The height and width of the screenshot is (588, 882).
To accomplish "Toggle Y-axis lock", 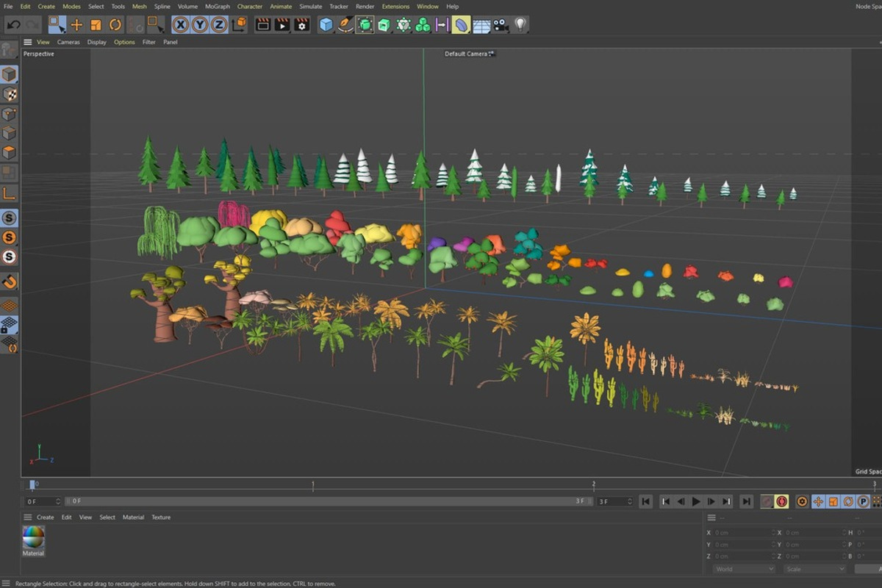I will [x=199, y=25].
